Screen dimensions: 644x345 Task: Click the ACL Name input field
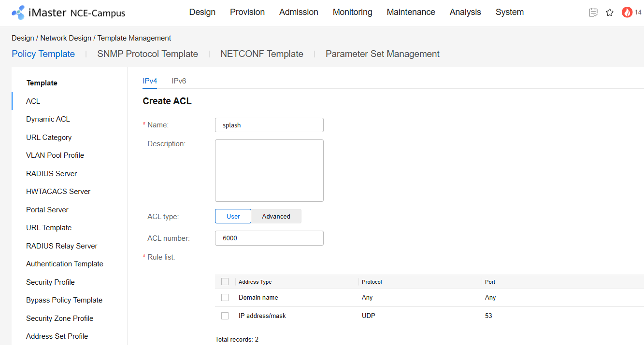click(x=269, y=125)
